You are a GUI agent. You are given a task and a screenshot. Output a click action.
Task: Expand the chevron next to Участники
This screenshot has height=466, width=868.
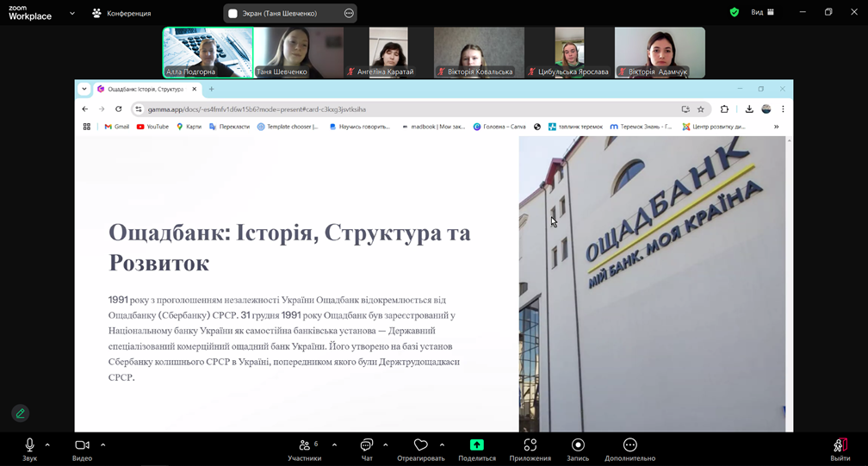334,445
